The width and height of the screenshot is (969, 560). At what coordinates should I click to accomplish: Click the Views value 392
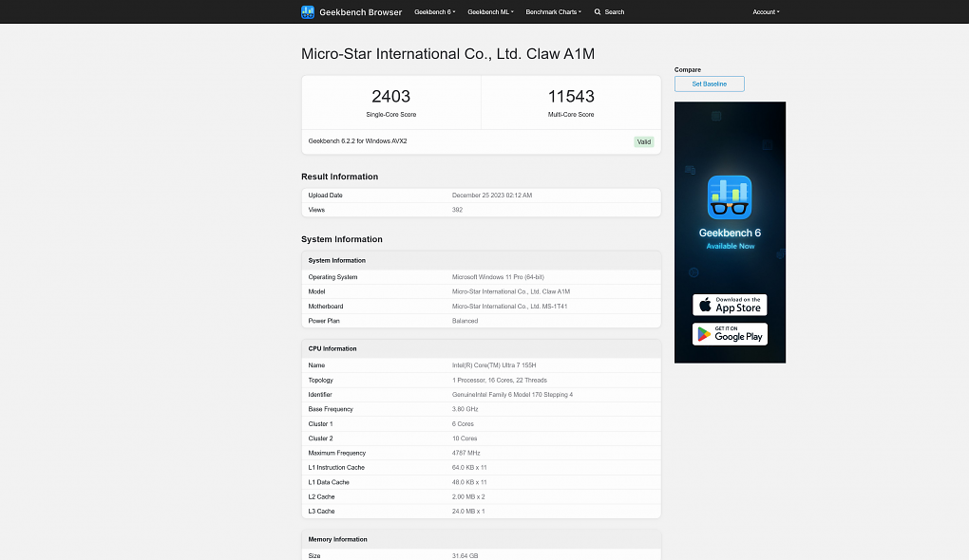457,210
